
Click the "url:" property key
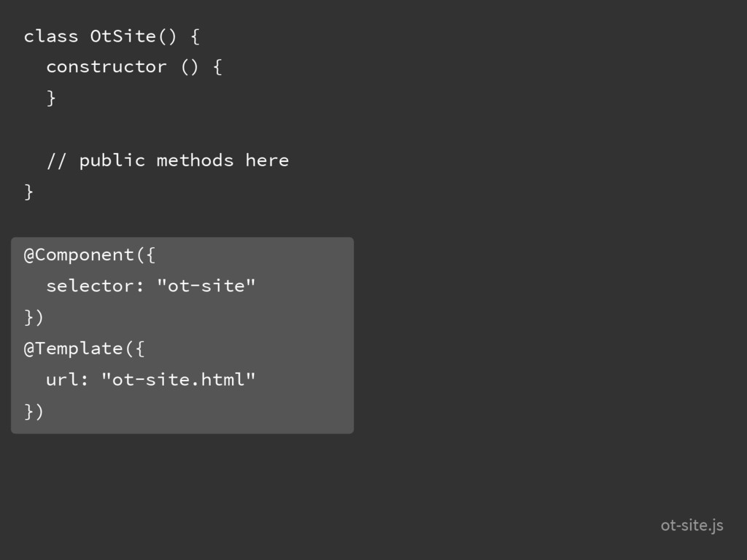click(x=67, y=379)
